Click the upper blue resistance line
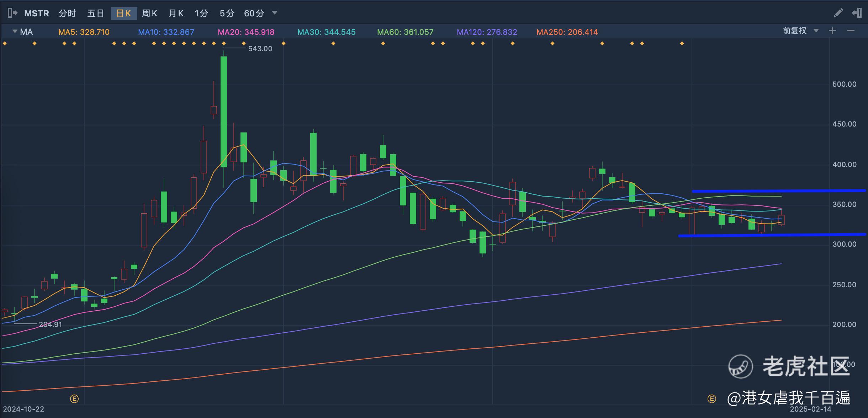The height and width of the screenshot is (418, 868). pyautogui.click(x=778, y=191)
